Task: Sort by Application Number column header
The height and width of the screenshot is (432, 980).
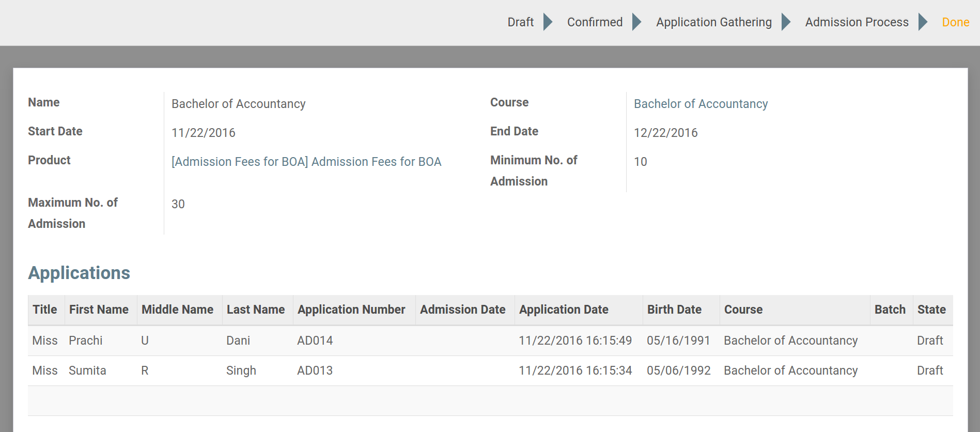Action: pyautogui.click(x=351, y=310)
